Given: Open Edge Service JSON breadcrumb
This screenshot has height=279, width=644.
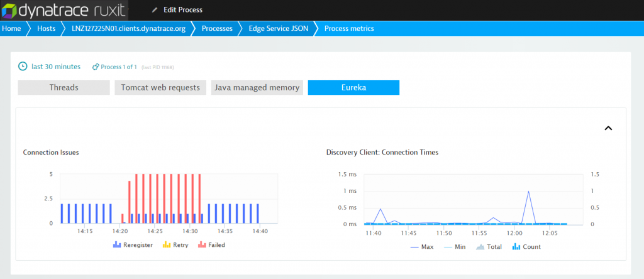Looking at the screenshot, I should coord(279,29).
